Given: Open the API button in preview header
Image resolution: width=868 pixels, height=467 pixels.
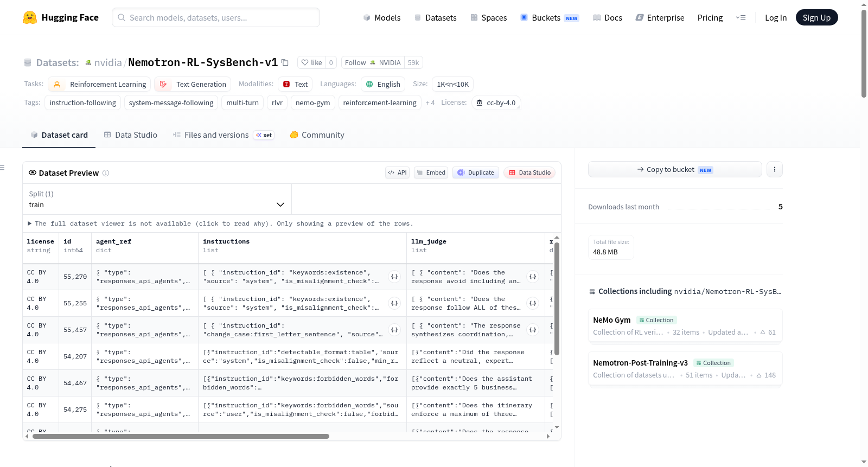Looking at the screenshot, I should (x=397, y=172).
